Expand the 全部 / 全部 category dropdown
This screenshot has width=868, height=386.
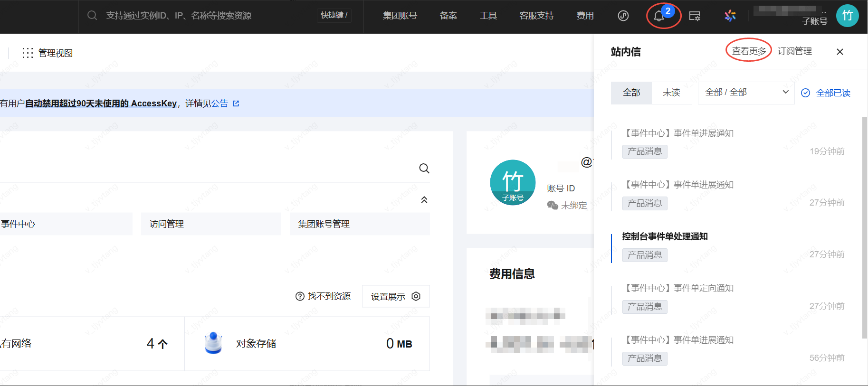(x=746, y=93)
